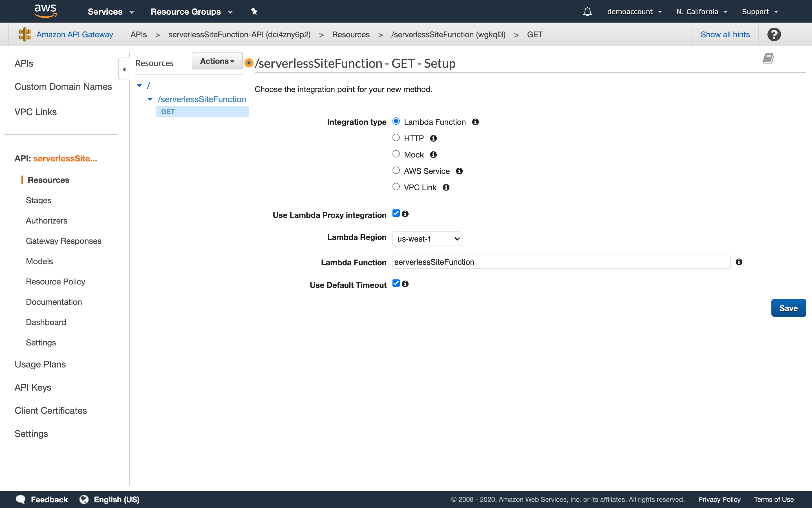
Task: Open Resource Policy in the sidebar
Action: coord(55,282)
